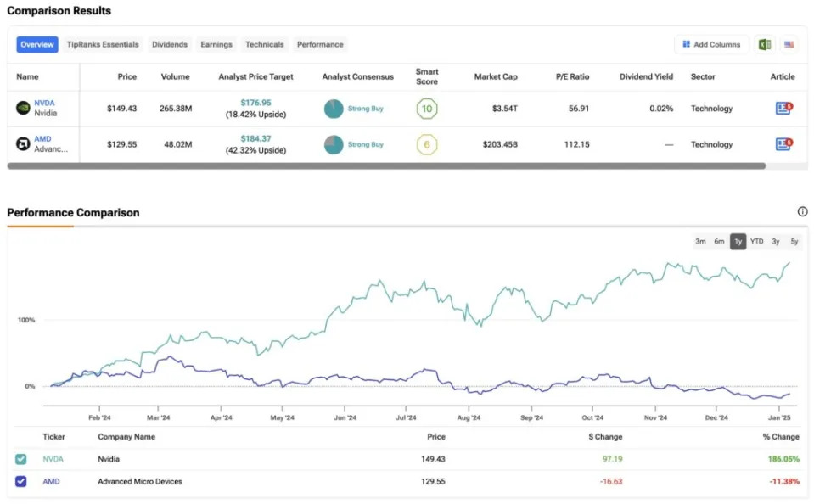Click NVDA market cap $3.54T
This screenshot has height=504, width=814.
pos(505,109)
